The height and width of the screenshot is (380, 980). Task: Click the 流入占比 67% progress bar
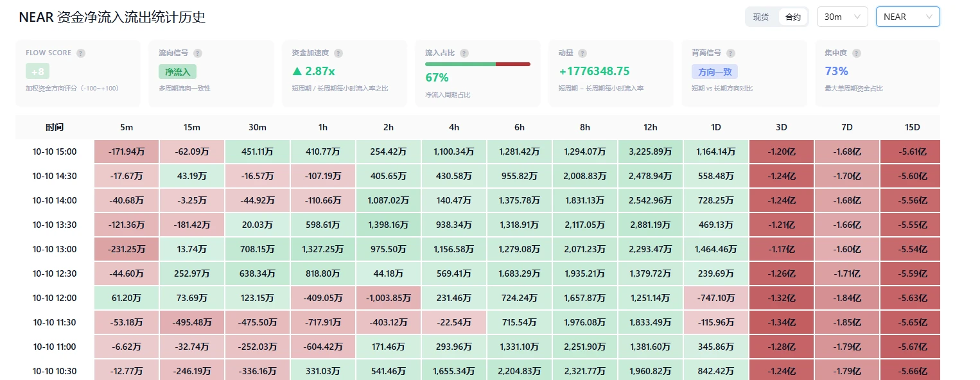pyautogui.click(x=478, y=64)
